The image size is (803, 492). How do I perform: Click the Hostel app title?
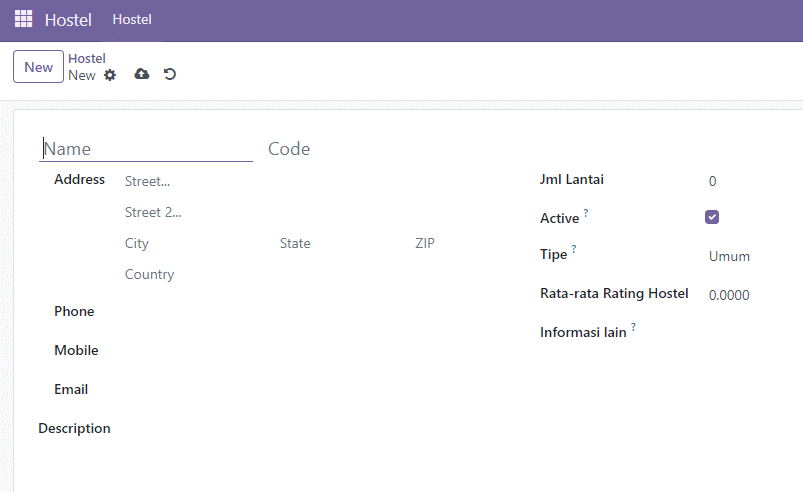pos(68,20)
